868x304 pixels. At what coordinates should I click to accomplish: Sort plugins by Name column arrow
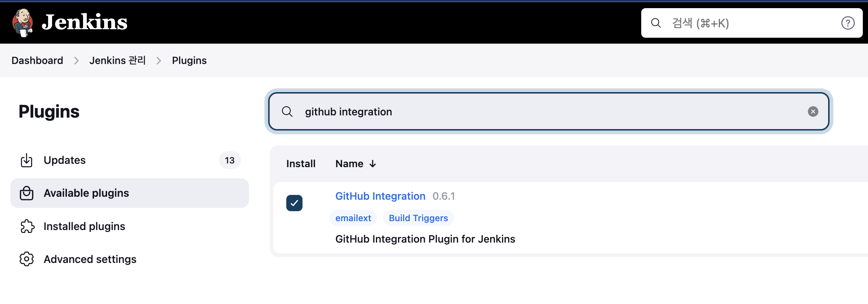pyautogui.click(x=373, y=164)
